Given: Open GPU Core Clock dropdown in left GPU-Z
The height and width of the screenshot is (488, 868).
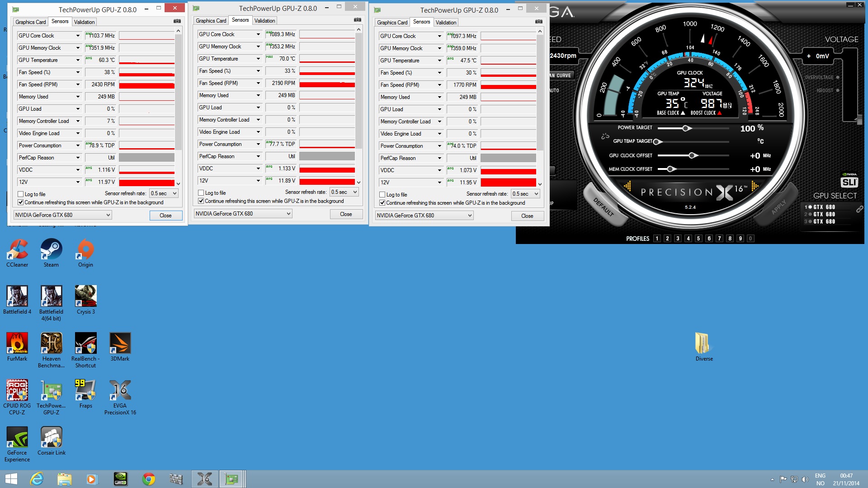Looking at the screenshot, I should pyautogui.click(x=78, y=36).
